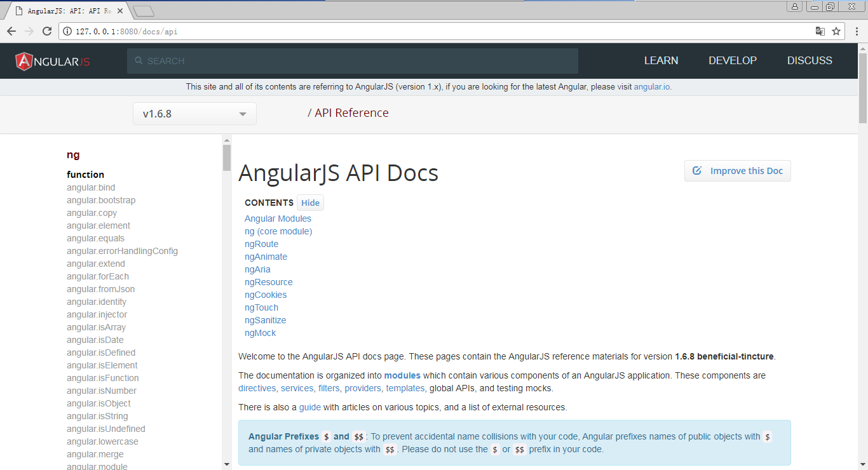
Task: Select angular.bootstrap in the sidebar
Action: (x=101, y=200)
